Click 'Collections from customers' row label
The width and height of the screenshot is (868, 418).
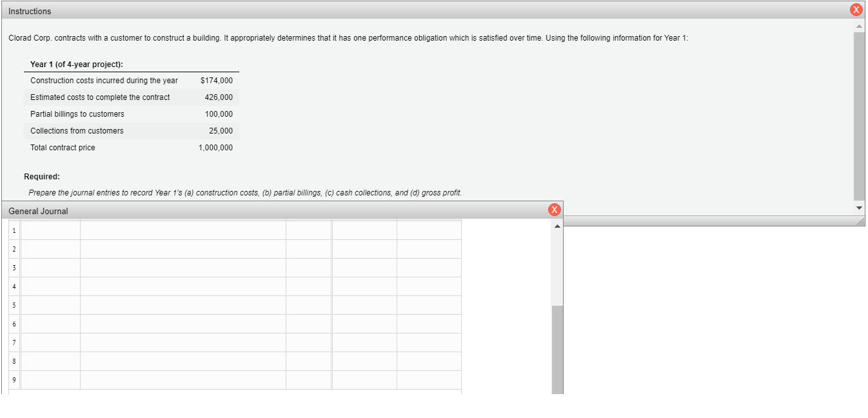pos(77,131)
